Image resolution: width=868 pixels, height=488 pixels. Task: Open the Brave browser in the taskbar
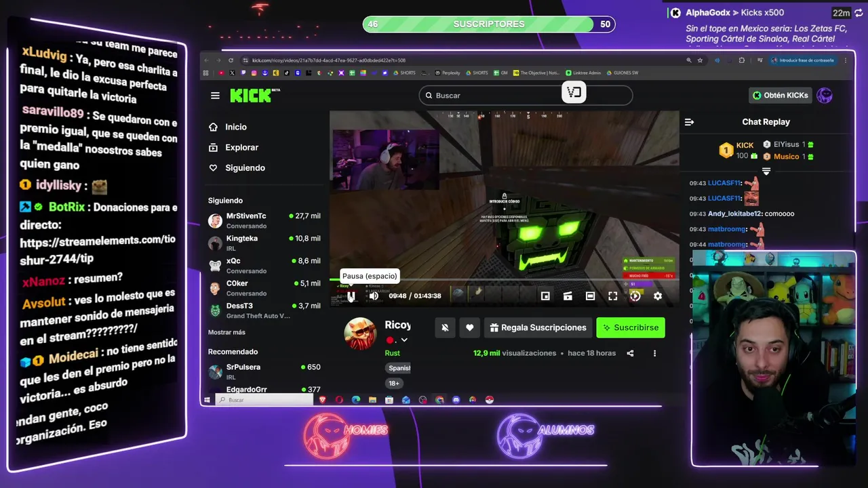coord(323,400)
